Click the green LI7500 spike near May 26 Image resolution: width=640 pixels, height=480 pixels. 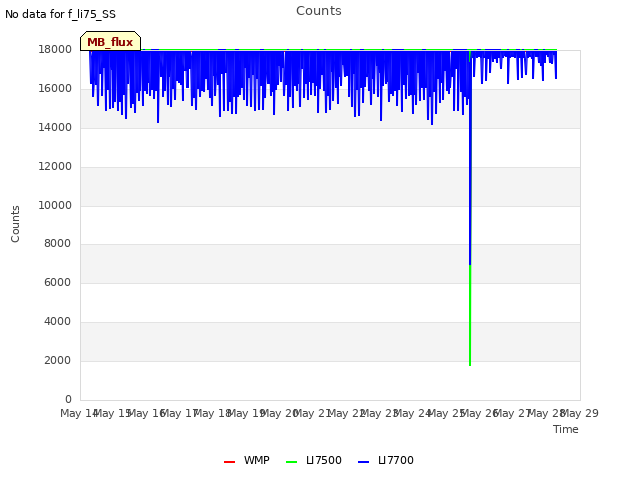tap(470, 315)
